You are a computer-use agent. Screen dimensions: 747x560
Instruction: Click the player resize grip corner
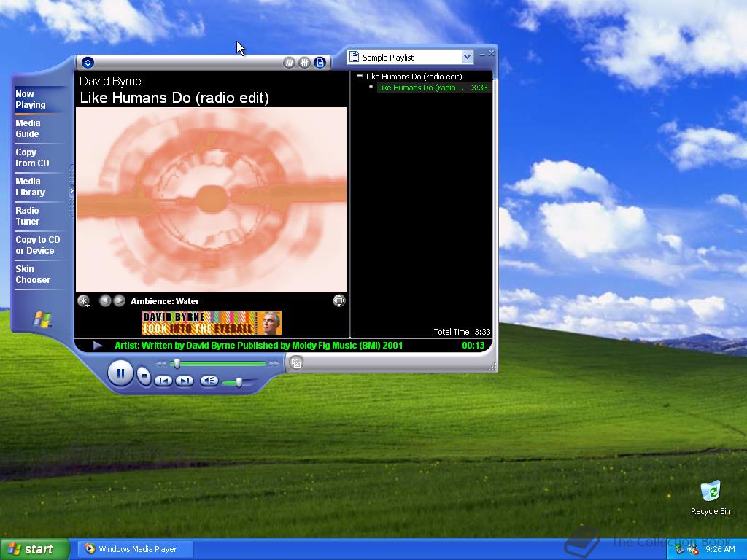(492, 367)
